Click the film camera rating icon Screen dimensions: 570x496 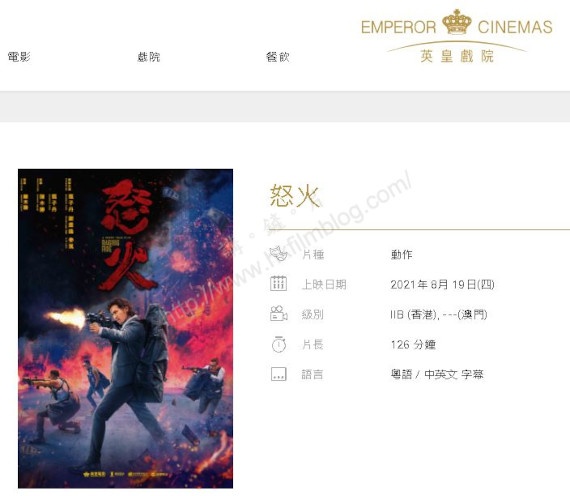coord(278,313)
